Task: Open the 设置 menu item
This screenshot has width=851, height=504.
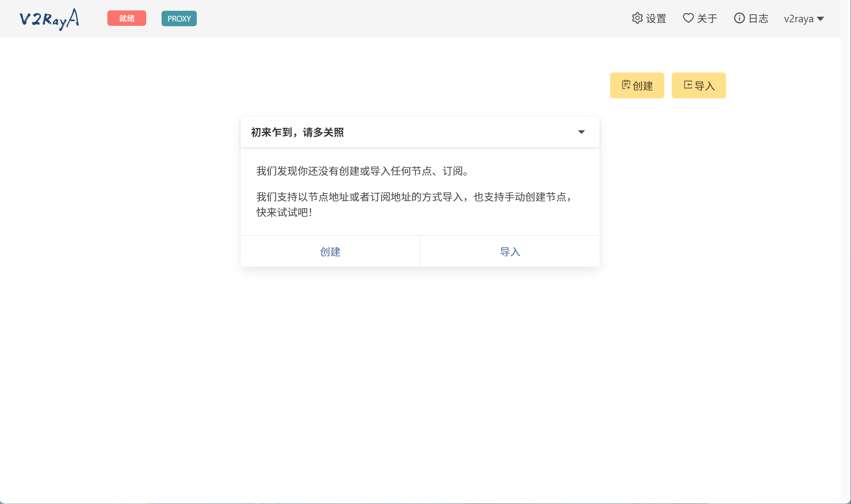Action: point(656,19)
